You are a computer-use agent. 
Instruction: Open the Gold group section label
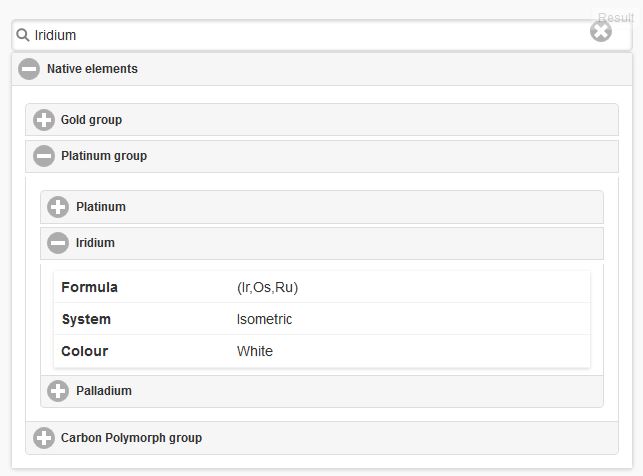pos(91,120)
